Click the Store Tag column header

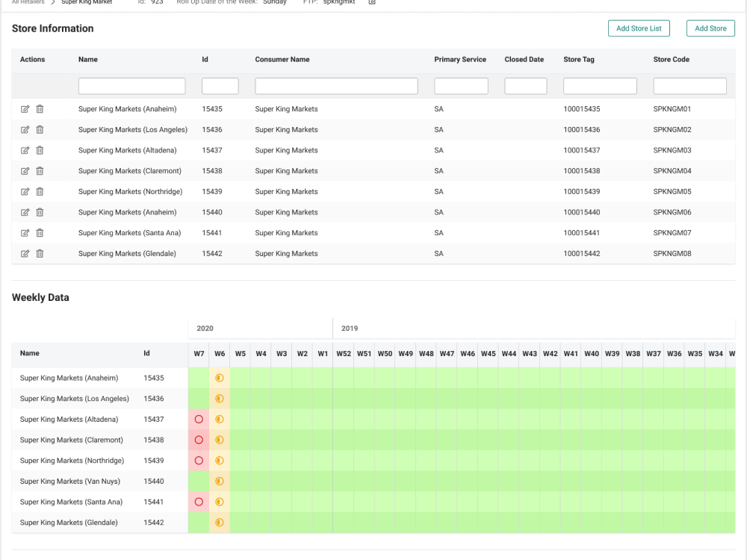coord(579,60)
